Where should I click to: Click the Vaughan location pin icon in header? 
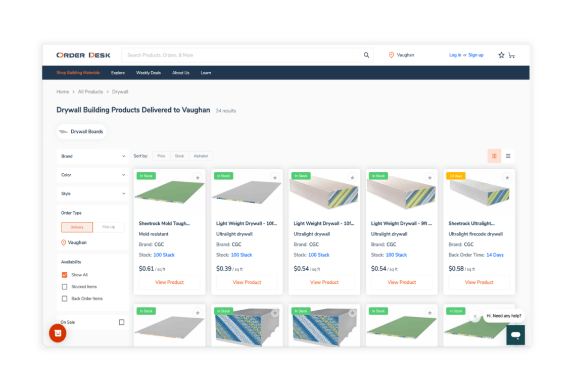coord(391,55)
